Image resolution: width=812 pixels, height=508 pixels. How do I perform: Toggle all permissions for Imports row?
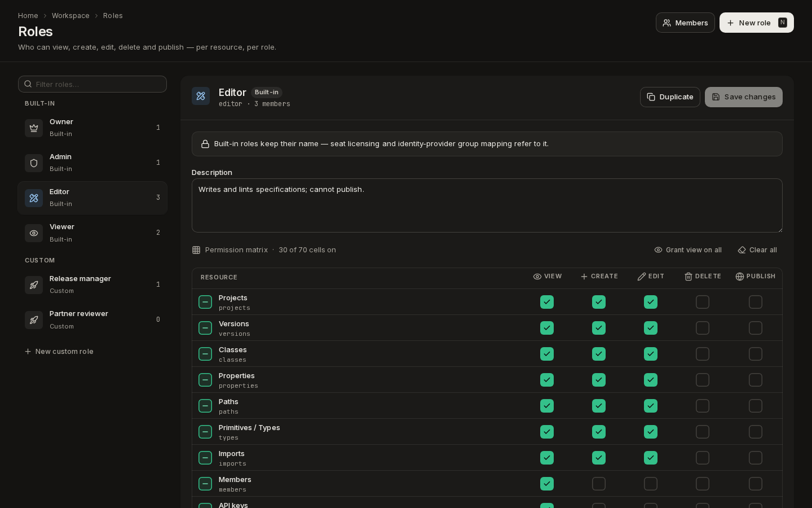click(x=205, y=458)
